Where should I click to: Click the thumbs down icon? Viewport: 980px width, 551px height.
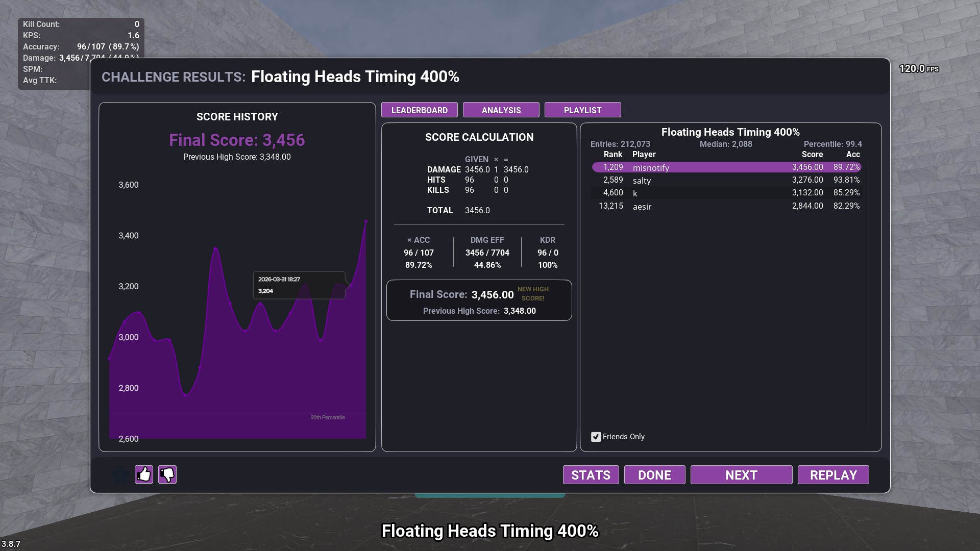coord(167,474)
